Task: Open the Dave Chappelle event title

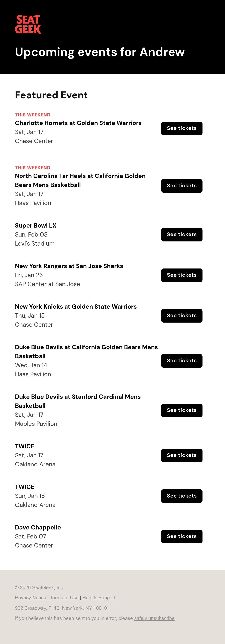Action: pos(38,527)
